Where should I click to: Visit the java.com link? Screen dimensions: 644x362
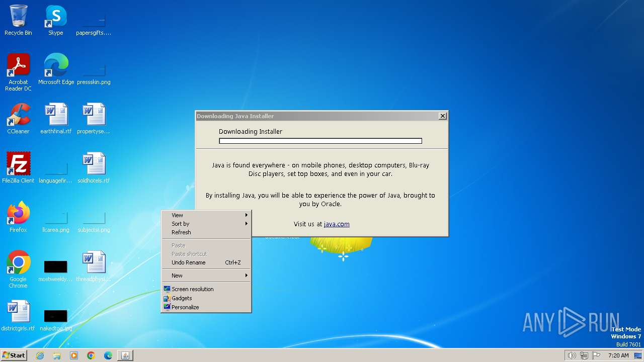click(337, 224)
